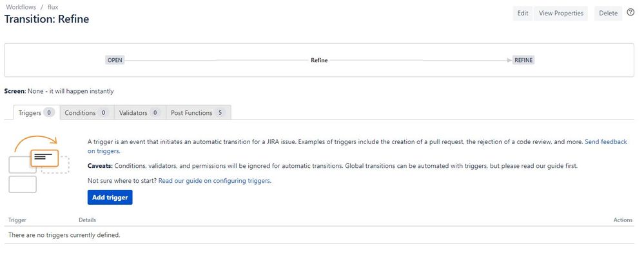Click the Add trigger button
Viewport: 644px width, 259px height.
(x=110, y=197)
